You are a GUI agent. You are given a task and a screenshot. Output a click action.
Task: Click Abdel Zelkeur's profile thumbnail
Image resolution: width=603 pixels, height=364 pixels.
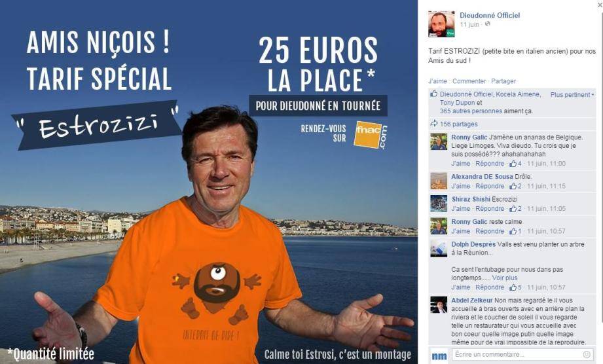click(439, 305)
